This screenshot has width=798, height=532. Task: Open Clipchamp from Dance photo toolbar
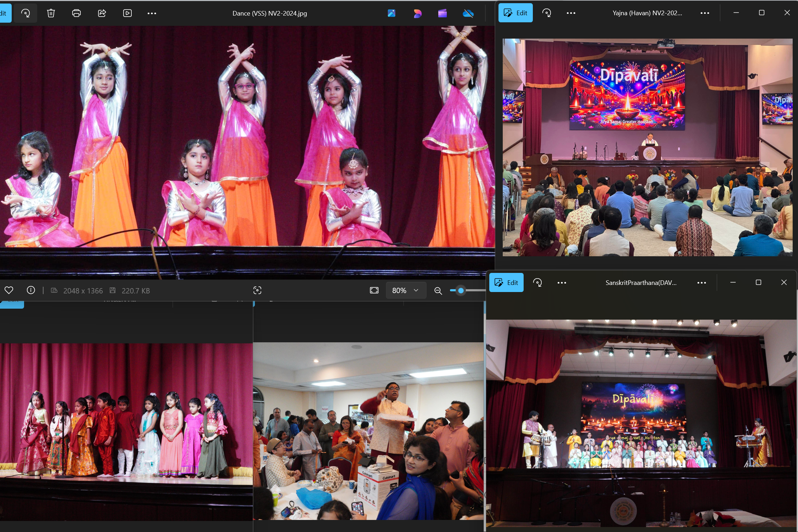(x=443, y=13)
